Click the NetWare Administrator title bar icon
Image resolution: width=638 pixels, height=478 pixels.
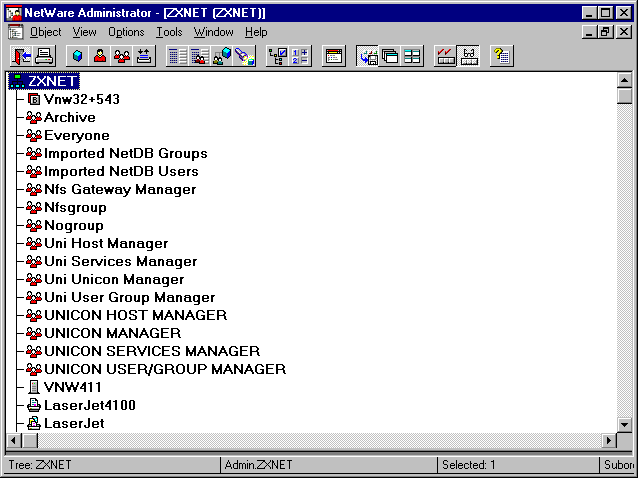click(14, 13)
